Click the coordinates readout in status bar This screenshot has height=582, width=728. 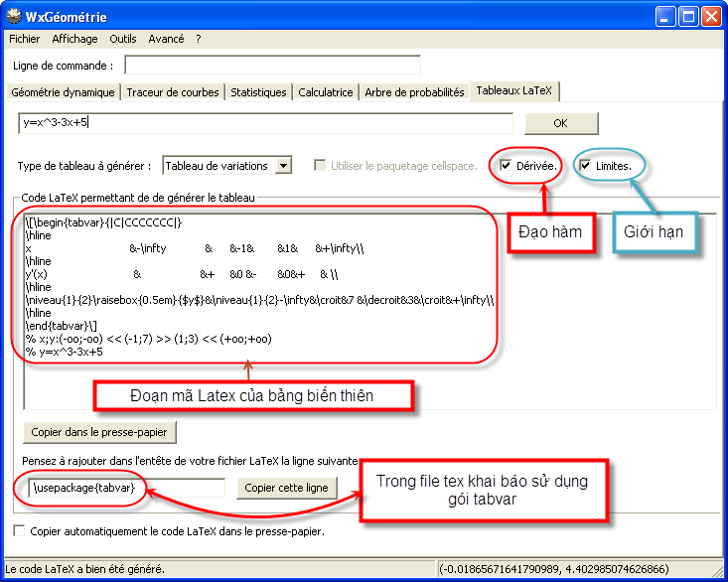click(554, 569)
